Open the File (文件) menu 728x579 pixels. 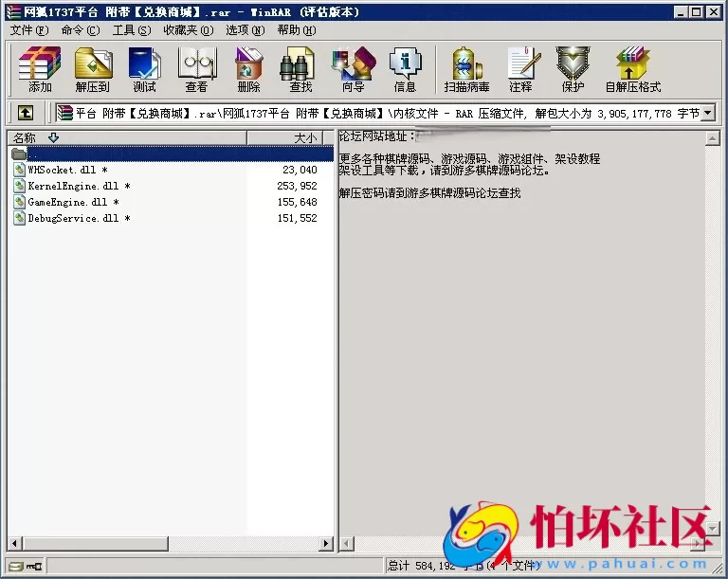pos(29,30)
